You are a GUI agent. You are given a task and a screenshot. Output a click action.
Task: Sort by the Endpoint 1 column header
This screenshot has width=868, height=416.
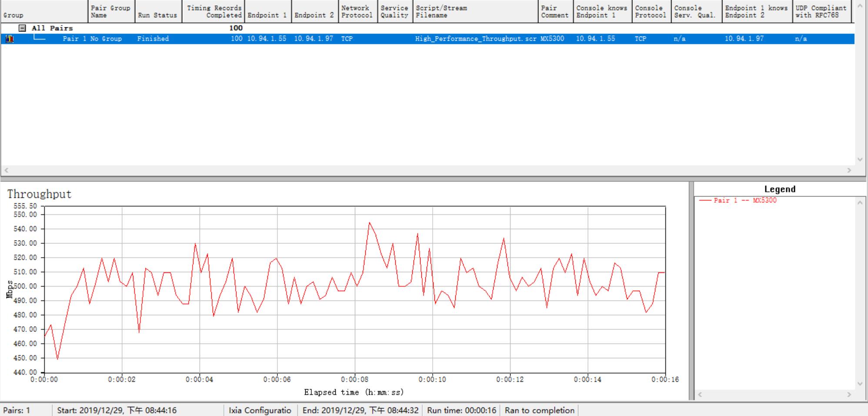click(267, 12)
